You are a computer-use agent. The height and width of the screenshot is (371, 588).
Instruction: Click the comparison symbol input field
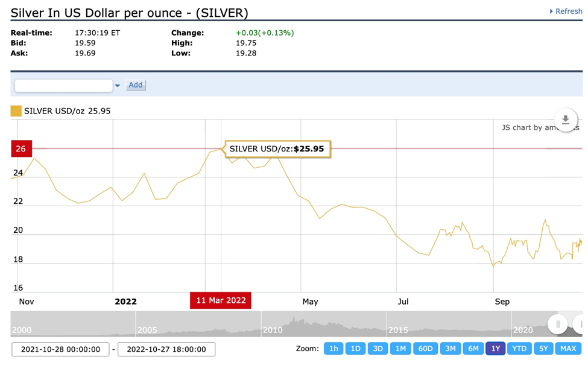pos(63,86)
